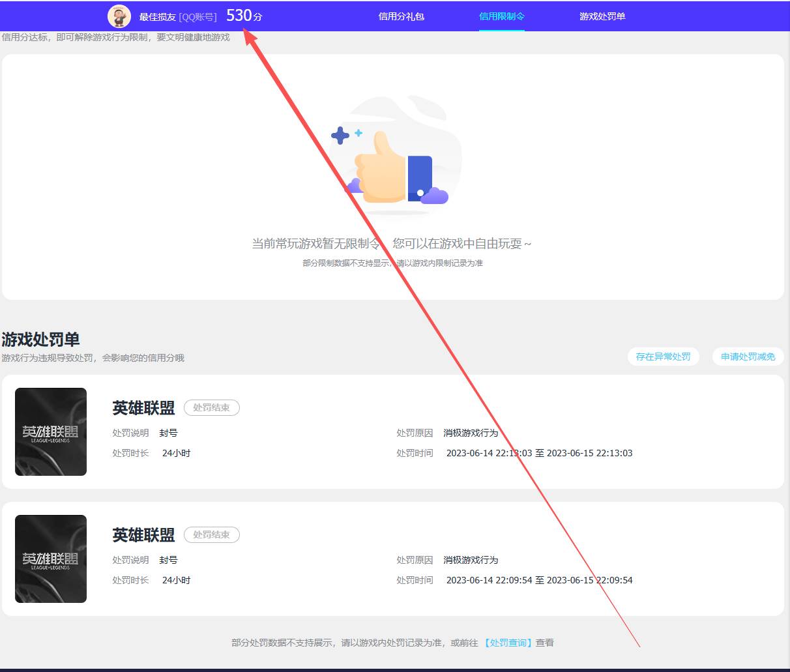Open the 游戏处罚单 tab
Viewport: 790px width, 672px height.
pos(600,16)
